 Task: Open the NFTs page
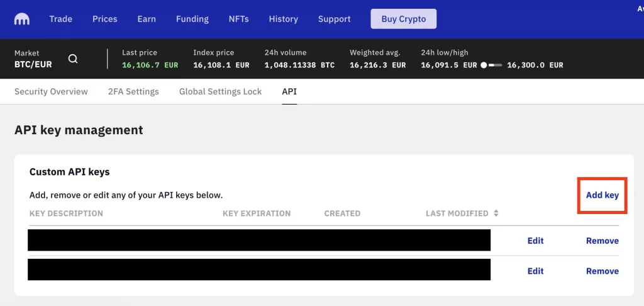pyautogui.click(x=238, y=19)
